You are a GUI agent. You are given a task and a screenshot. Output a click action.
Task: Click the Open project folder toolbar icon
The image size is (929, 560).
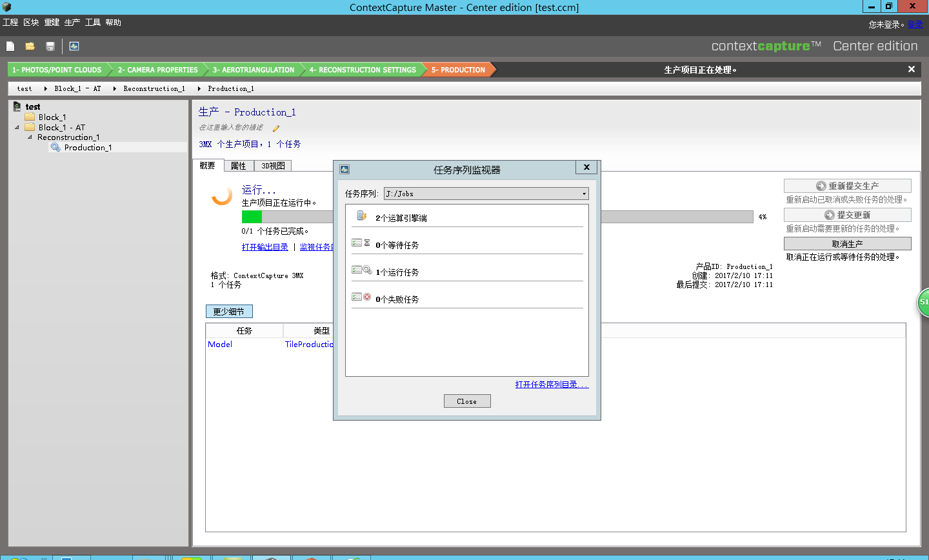tap(30, 46)
